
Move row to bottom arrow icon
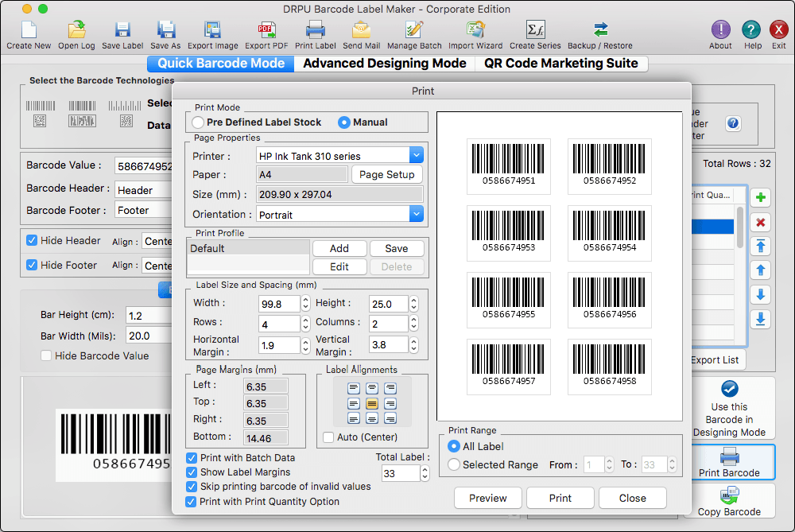[760, 319]
